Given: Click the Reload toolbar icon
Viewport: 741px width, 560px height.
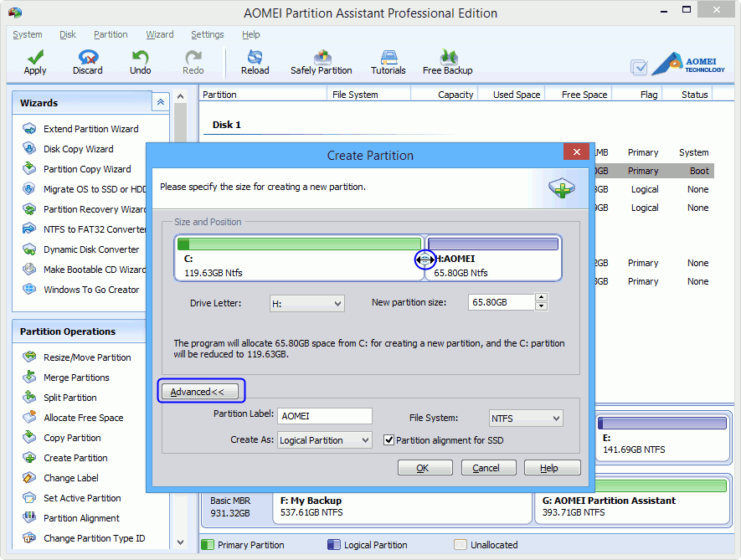Looking at the screenshot, I should 255,57.
